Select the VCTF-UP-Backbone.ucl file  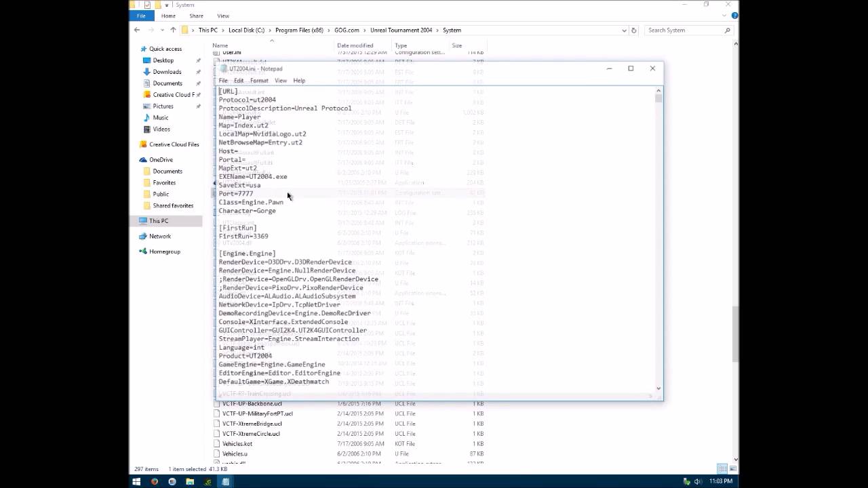tap(252, 403)
